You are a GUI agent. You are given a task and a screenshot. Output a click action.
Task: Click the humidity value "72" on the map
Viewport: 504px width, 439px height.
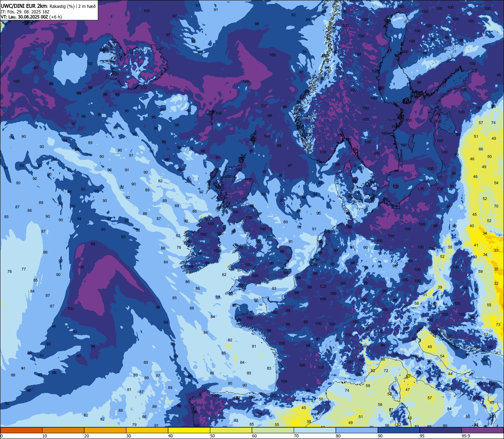pos(386,371)
